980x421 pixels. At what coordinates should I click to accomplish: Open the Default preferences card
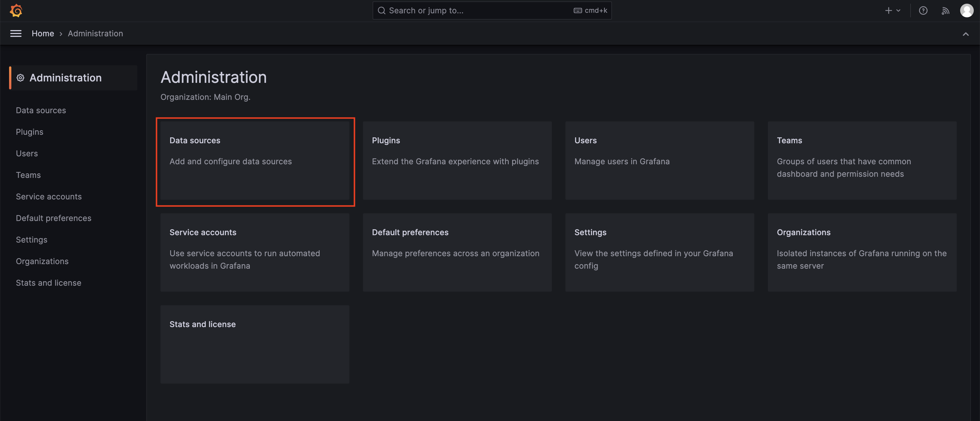click(x=457, y=252)
